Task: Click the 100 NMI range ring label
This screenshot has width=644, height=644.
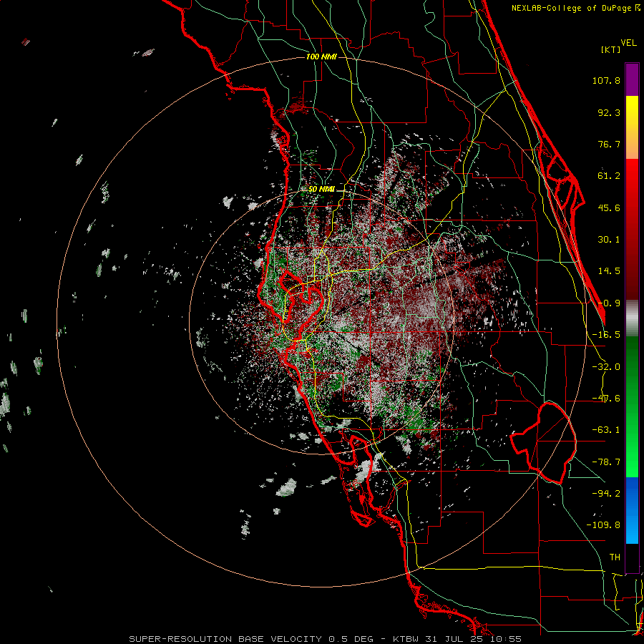Action: [321, 57]
